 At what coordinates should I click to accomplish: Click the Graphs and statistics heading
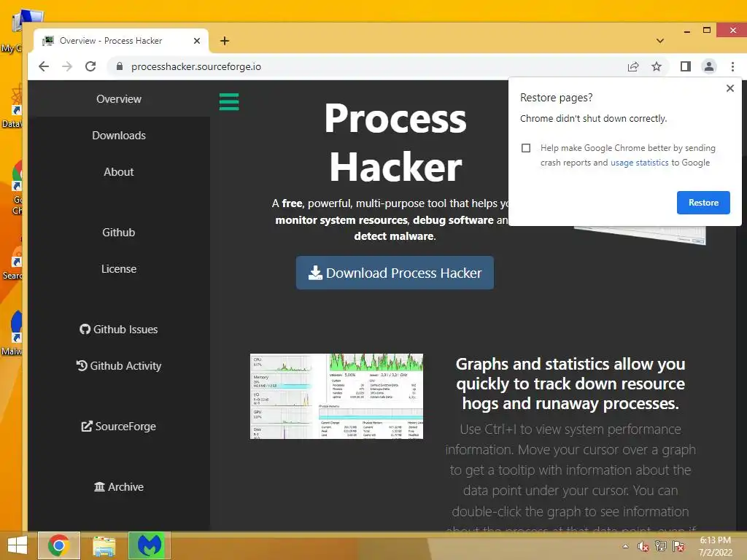pos(570,384)
